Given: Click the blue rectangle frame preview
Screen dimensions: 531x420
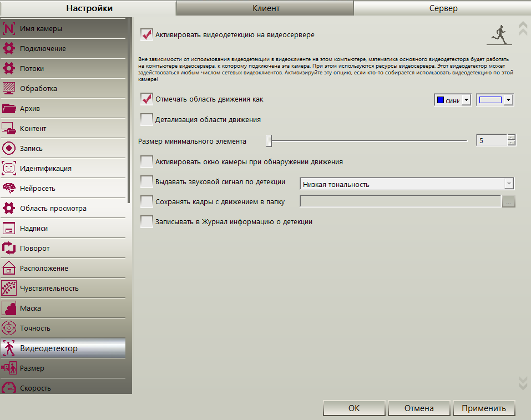Looking at the screenshot, I should (490, 100).
